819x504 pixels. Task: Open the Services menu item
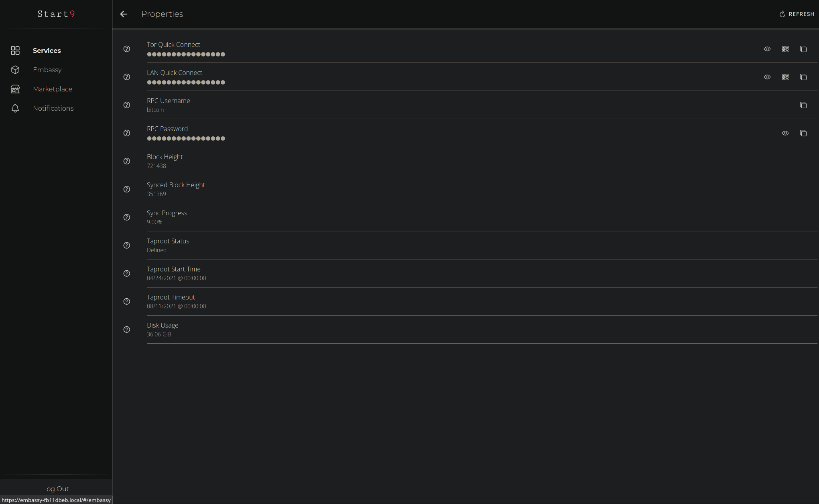click(x=47, y=51)
